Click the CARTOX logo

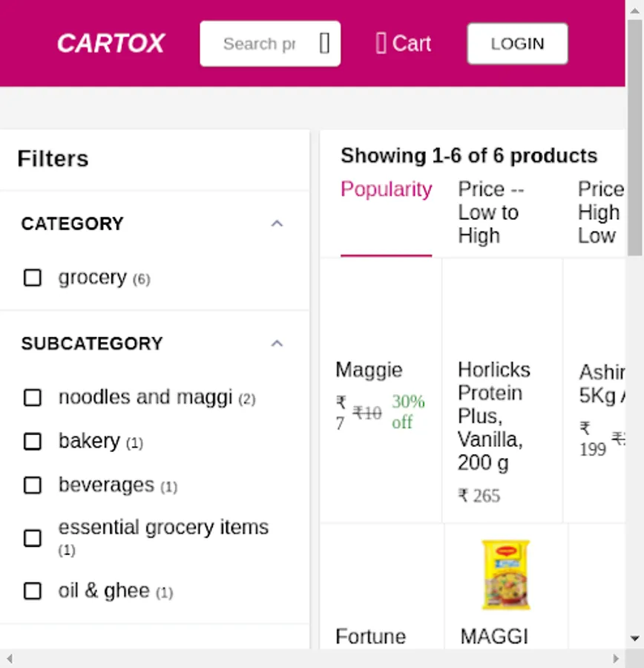click(111, 44)
